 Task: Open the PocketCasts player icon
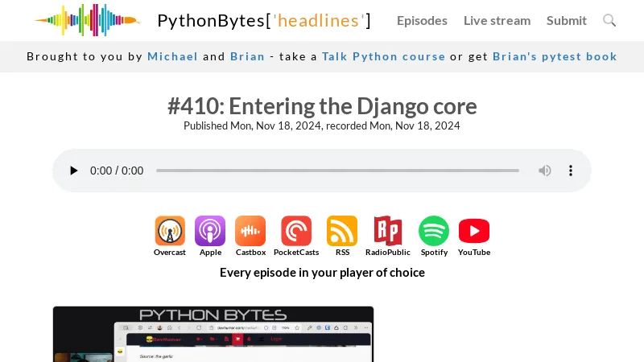click(296, 231)
